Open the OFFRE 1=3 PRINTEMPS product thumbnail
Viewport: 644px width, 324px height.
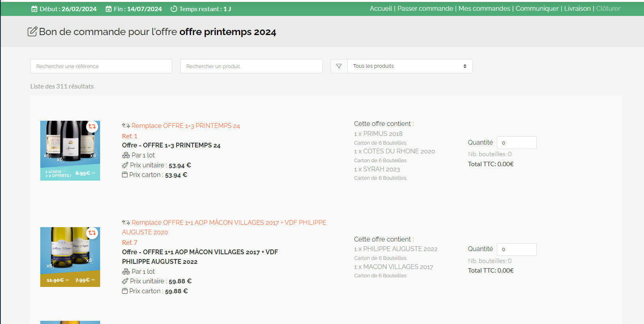(70, 151)
